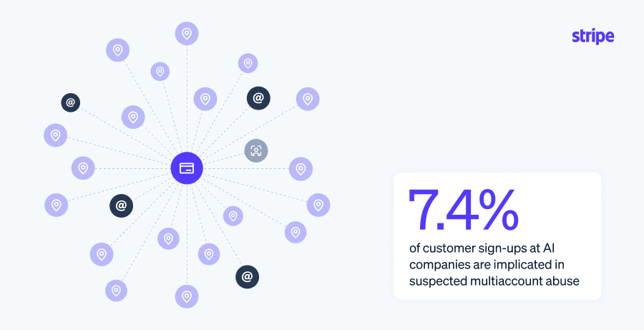
Task: Click the "suspected multiaccount abuse" text line
Action: click(x=494, y=281)
